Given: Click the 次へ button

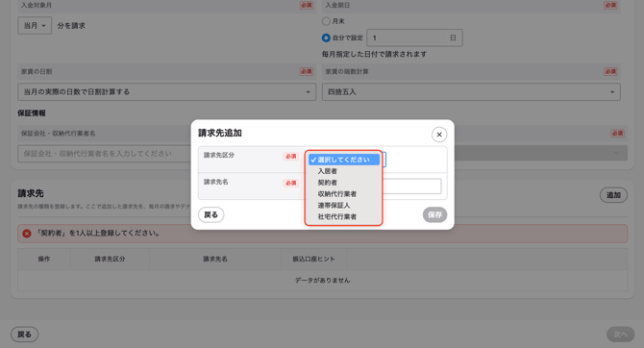Looking at the screenshot, I should [620, 335].
